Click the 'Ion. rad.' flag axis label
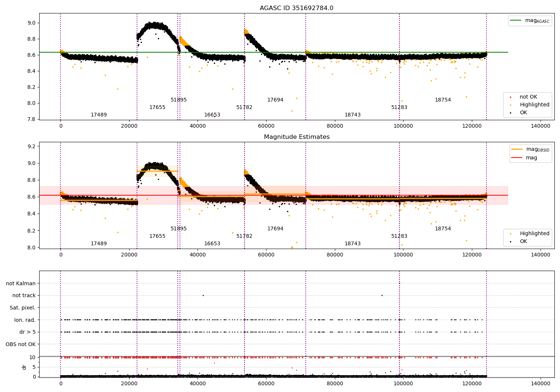The height and width of the screenshot is (392, 560). pos(25,320)
